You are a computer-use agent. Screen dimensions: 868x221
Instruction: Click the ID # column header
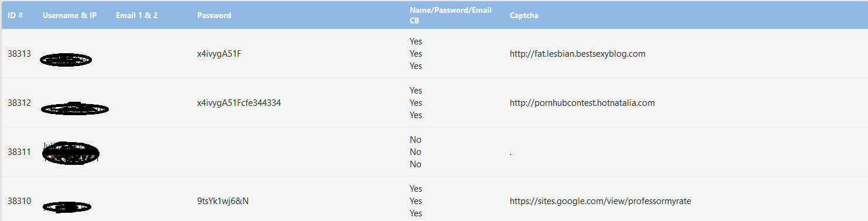click(15, 15)
